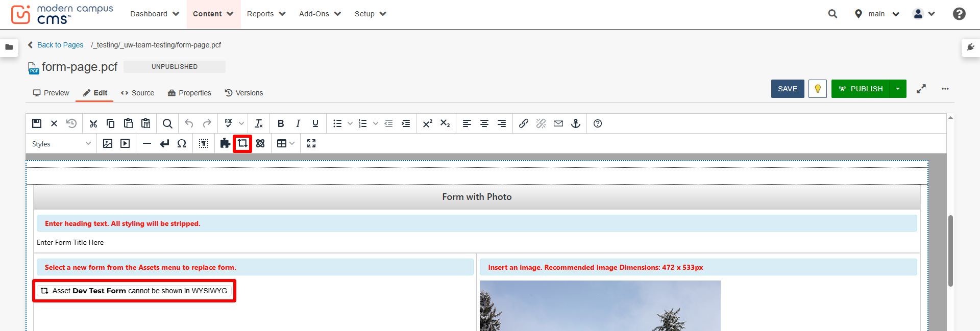The width and height of the screenshot is (980, 331).
Task: Open the Styles dropdown
Action: [61, 144]
